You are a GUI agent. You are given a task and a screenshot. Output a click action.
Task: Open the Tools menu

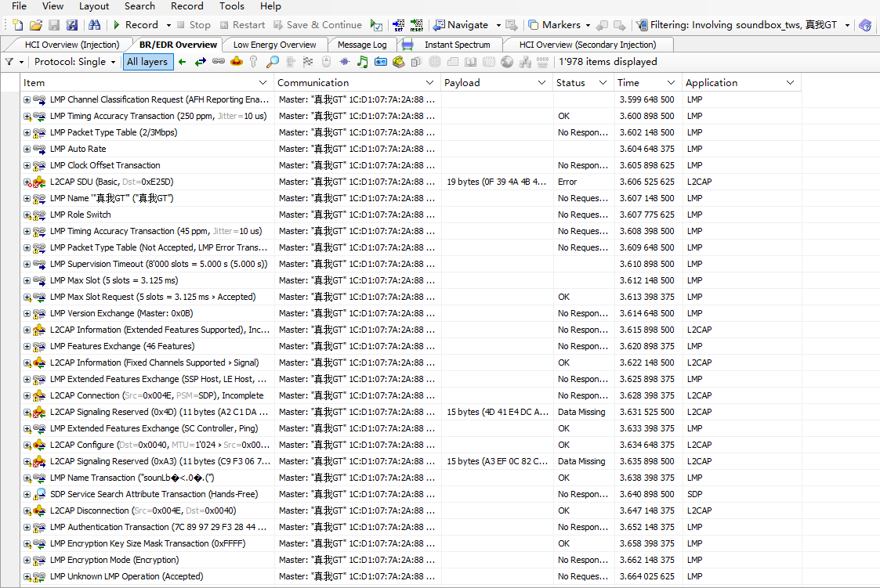pyautogui.click(x=232, y=6)
